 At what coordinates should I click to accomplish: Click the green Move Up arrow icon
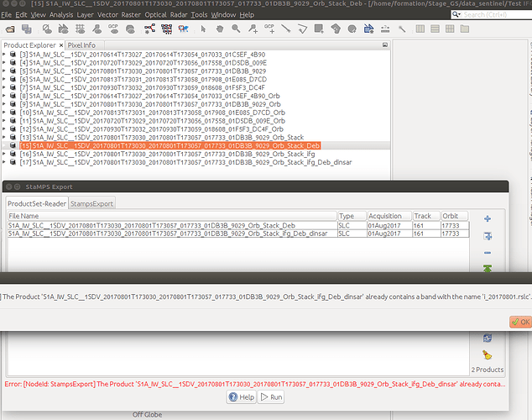pos(488,268)
